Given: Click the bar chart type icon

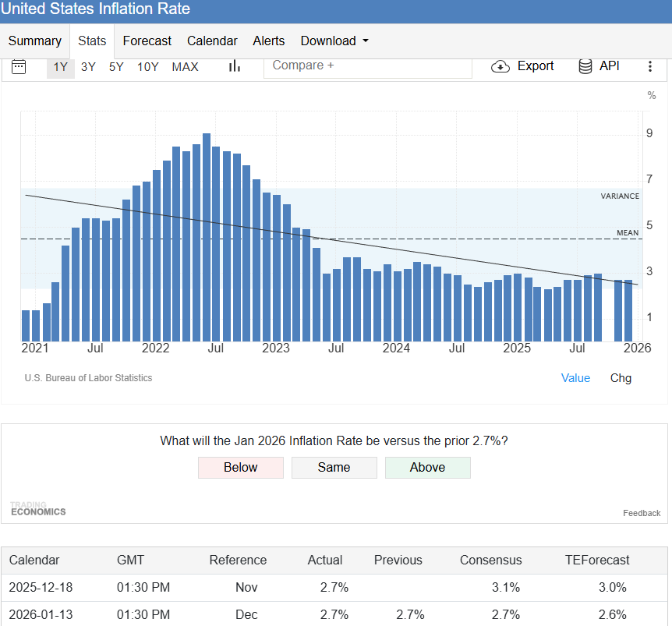Looking at the screenshot, I should click(234, 66).
